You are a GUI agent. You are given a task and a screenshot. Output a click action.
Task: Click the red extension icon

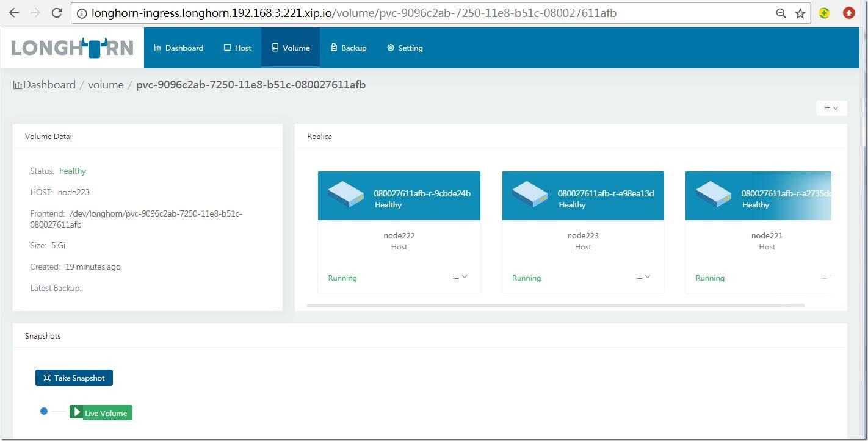tap(848, 13)
